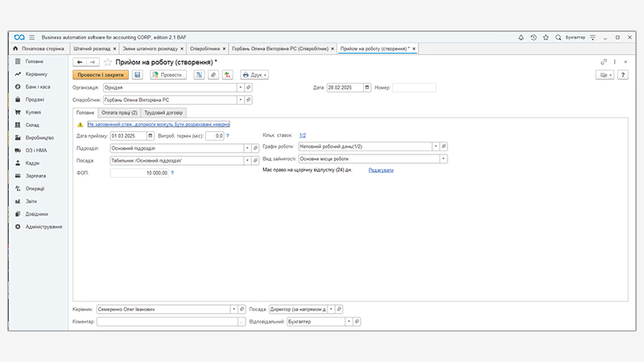This screenshot has height=362, width=644.
Task: Expand the Організація dropdown
Action: (x=239, y=88)
